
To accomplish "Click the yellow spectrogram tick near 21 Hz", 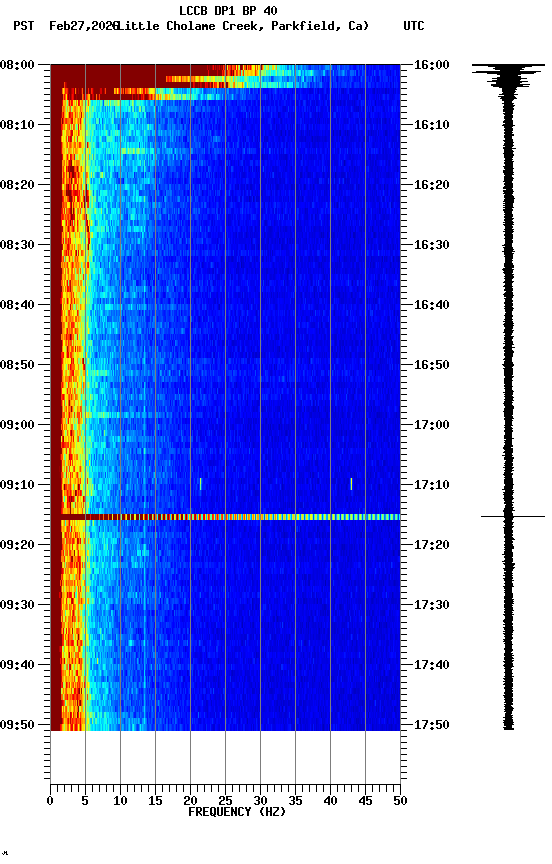I will click(201, 484).
